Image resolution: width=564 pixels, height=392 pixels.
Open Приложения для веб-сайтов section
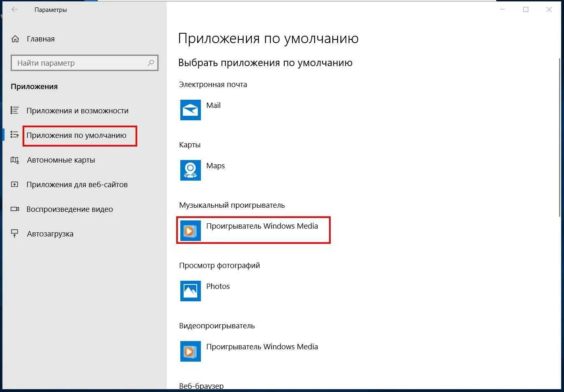(x=77, y=185)
